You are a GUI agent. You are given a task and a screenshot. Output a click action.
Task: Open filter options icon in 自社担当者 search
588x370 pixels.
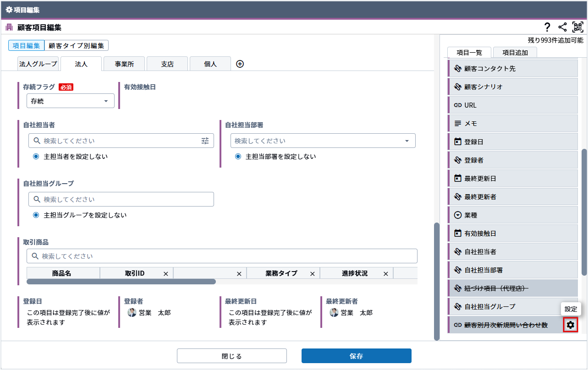pos(205,141)
